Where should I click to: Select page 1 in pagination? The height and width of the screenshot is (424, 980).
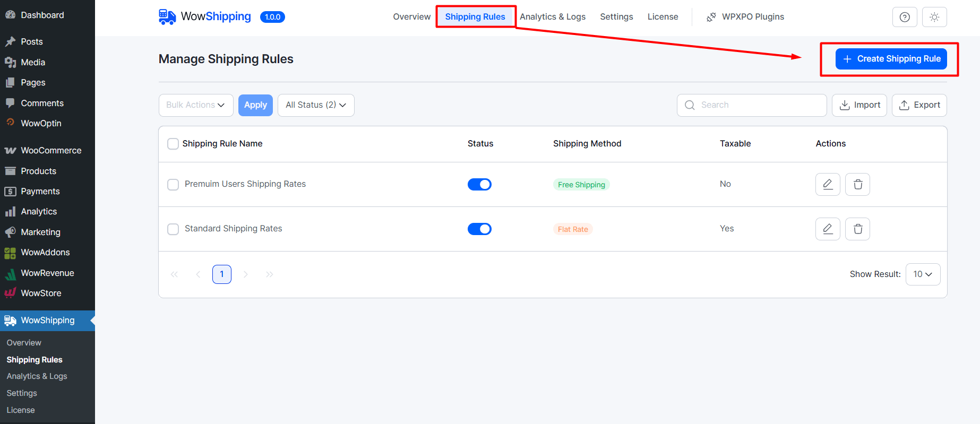point(222,274)
